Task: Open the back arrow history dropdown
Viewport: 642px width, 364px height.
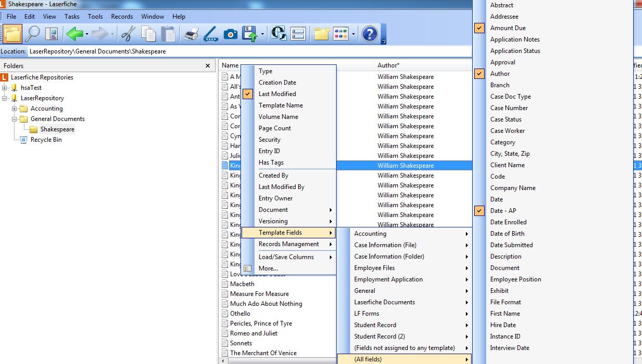Action: (x=87, y=34)
